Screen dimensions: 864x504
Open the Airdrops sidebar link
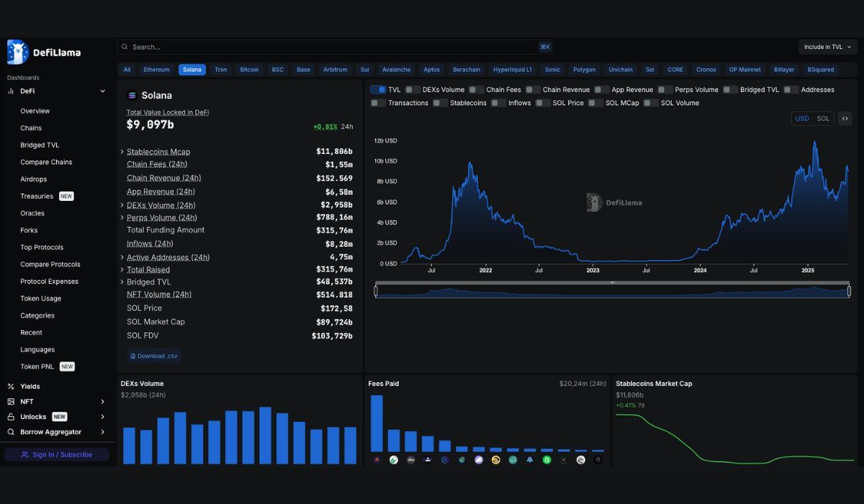tap(34, 179)
